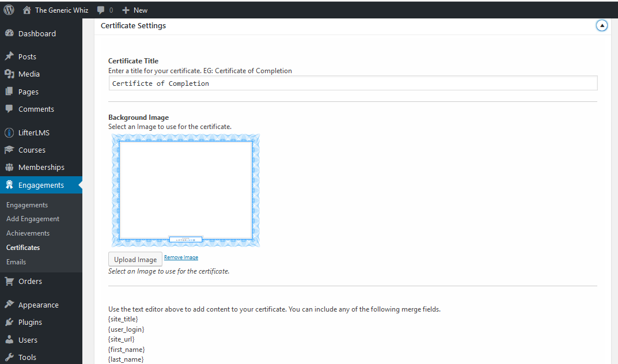Open the WordPress logo menu
Screen dimensions: 618x364
9,10
